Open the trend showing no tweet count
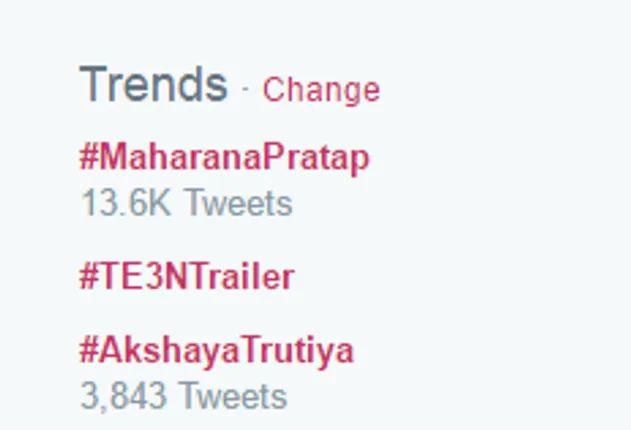 point(187,276)
